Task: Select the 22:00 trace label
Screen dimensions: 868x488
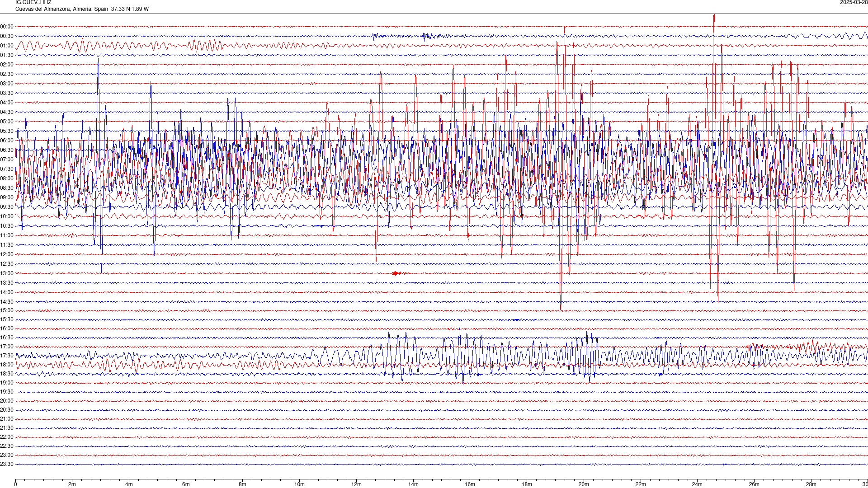Action: coord(7,437)
